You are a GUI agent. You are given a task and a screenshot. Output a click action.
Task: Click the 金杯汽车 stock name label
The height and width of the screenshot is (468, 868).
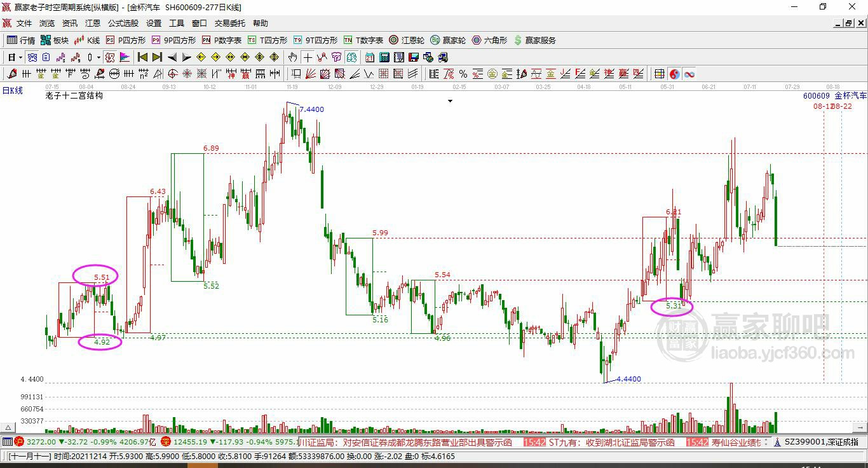850,96
